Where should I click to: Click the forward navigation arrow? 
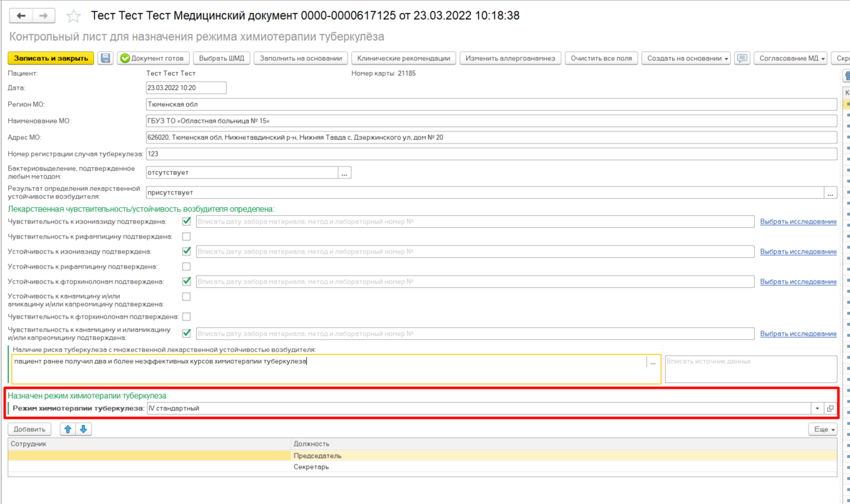43,16
